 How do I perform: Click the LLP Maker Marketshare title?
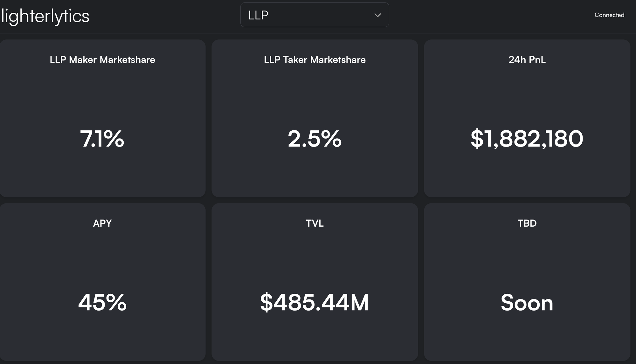click(102, 60)
